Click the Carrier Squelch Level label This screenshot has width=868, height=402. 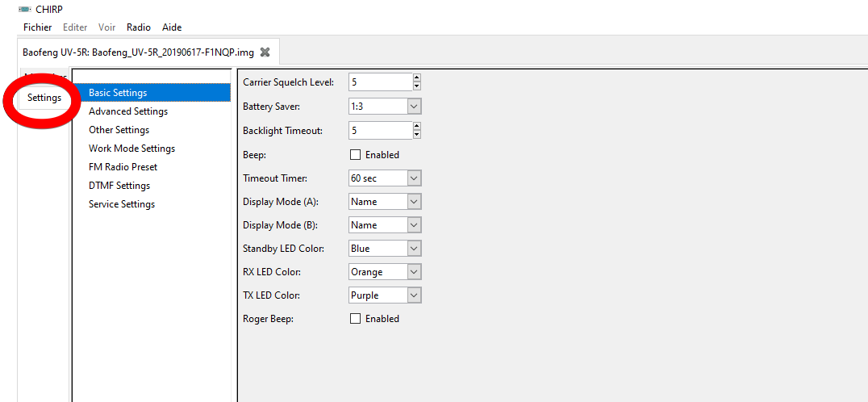coord(289,82)
